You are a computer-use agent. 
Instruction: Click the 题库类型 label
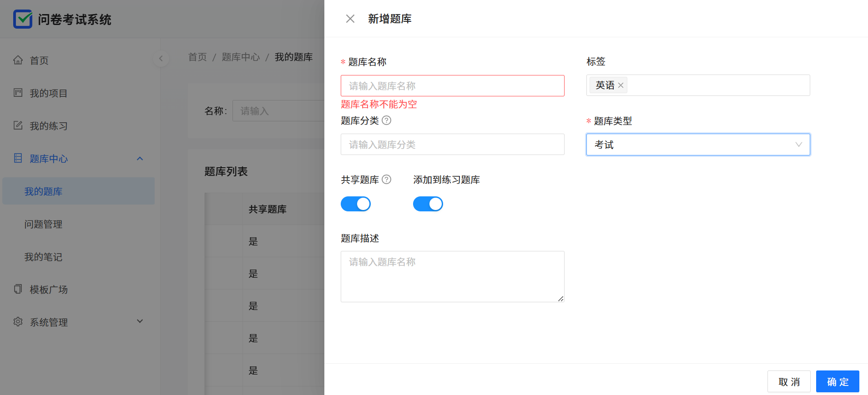(x=613, y=121)
